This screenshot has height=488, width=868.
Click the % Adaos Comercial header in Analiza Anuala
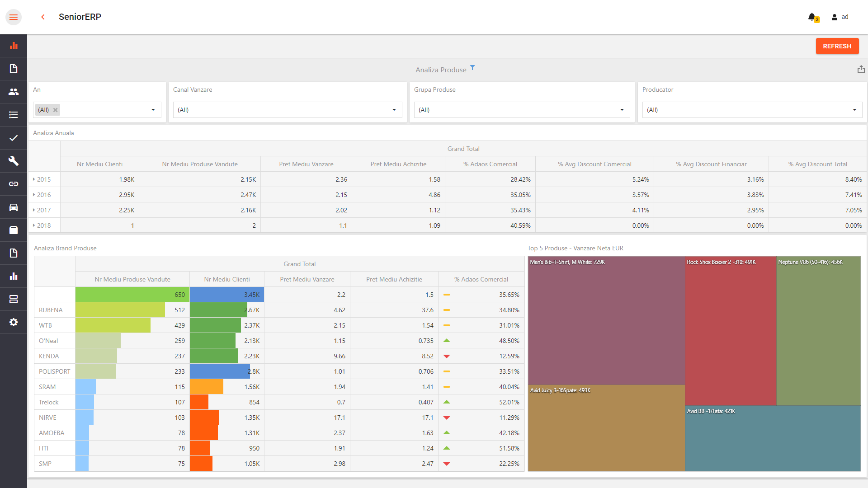tap(490, 164)
